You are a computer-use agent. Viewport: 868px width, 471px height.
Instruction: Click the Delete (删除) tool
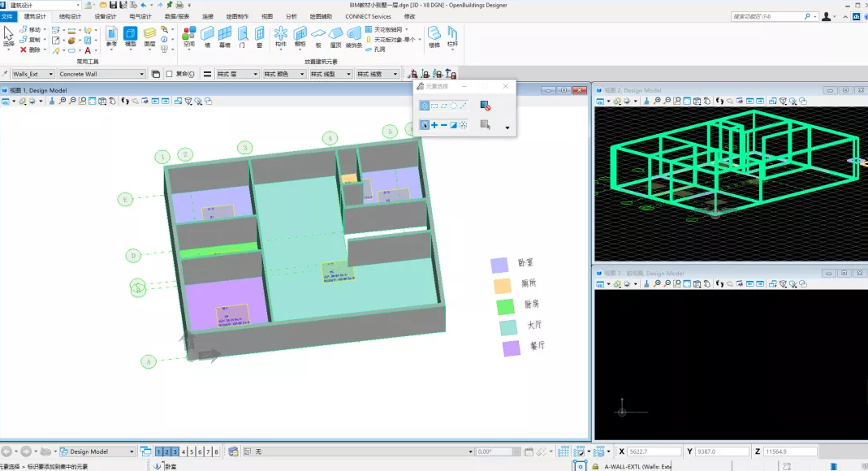[x=29, y=50]
